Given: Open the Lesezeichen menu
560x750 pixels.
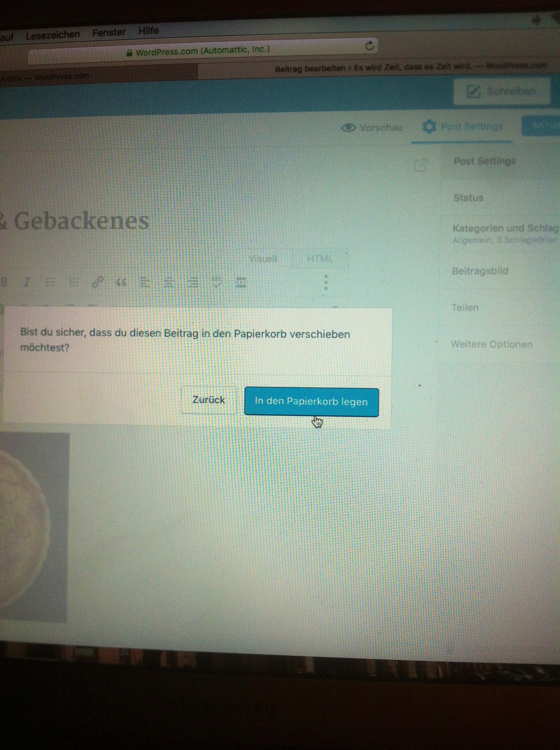Looking at the screenshot, I should 53,35.
